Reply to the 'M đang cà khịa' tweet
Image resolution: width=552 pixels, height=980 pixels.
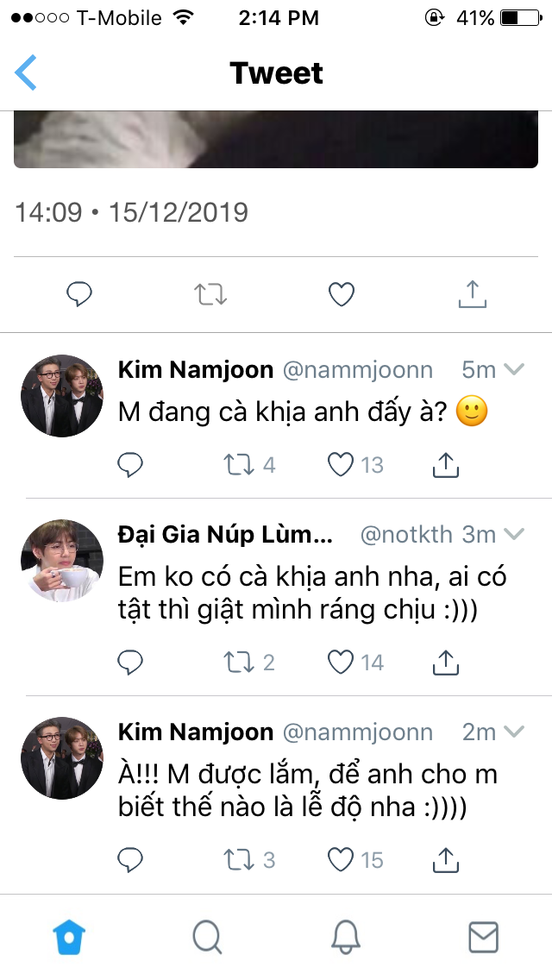(130, 465)
